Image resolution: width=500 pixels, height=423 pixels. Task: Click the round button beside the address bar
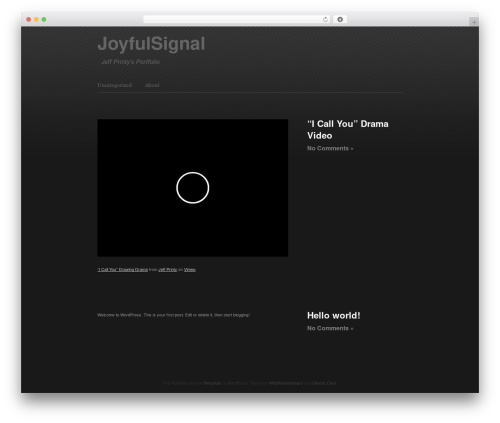coord(340,20)
